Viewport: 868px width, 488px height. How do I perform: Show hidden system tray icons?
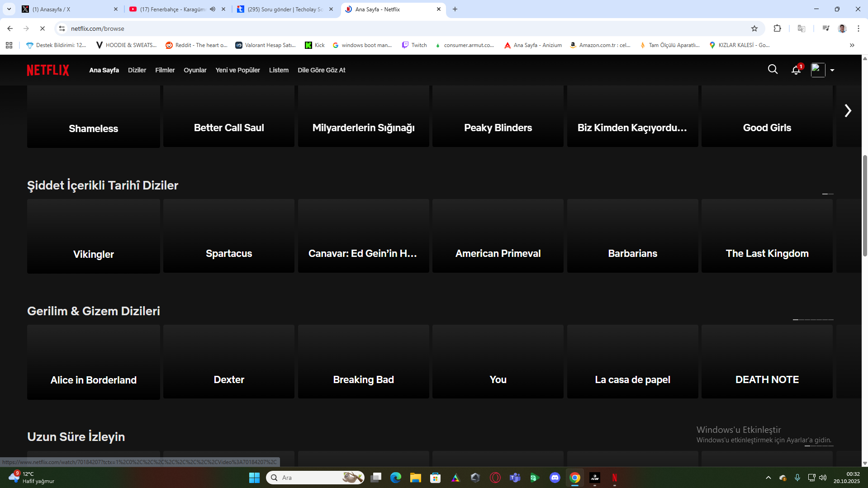(x=768, y=478)
